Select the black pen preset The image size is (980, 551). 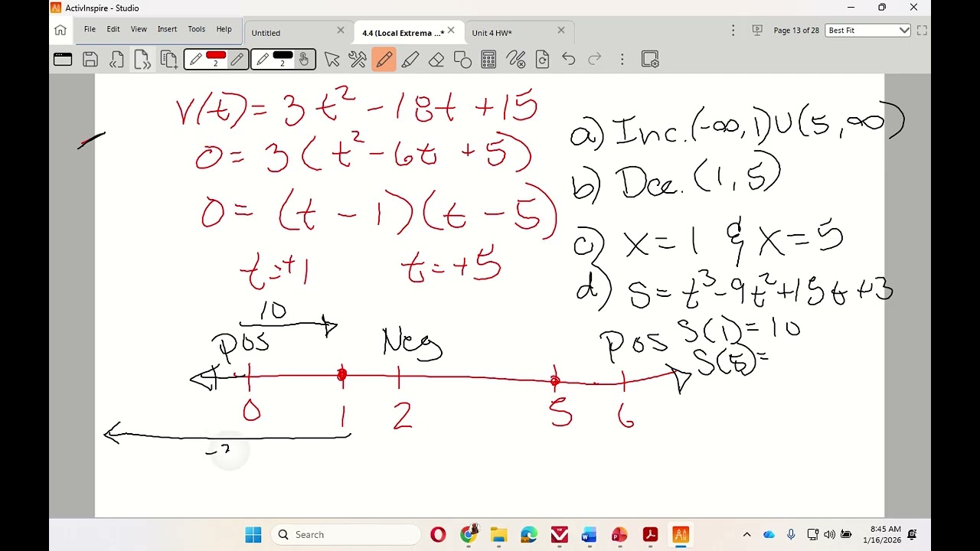coord(283,59)
